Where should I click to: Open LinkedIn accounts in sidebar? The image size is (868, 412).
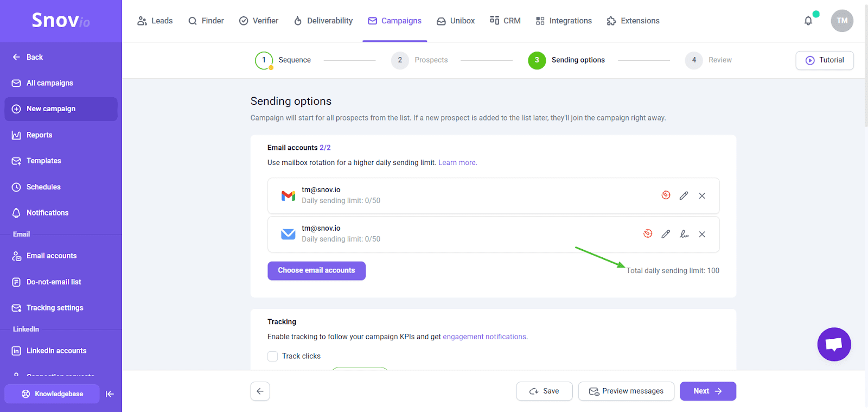pyautogui.click(x=61, y=351)
